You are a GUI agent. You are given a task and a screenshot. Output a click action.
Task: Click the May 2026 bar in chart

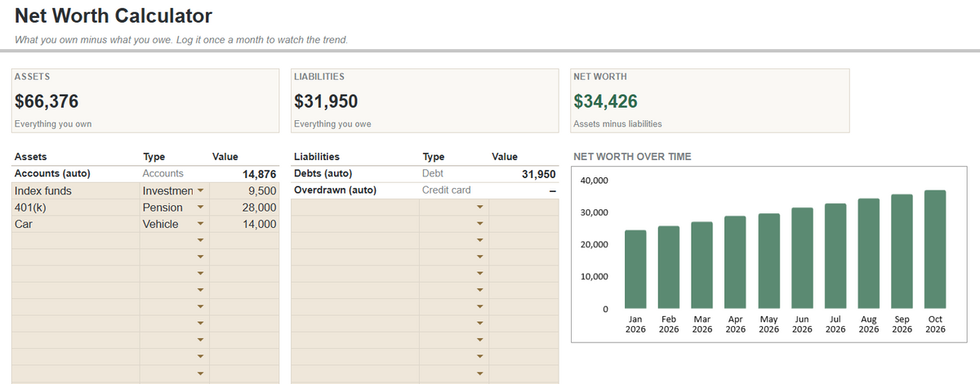pyautogui.click(x=768, y=261)
